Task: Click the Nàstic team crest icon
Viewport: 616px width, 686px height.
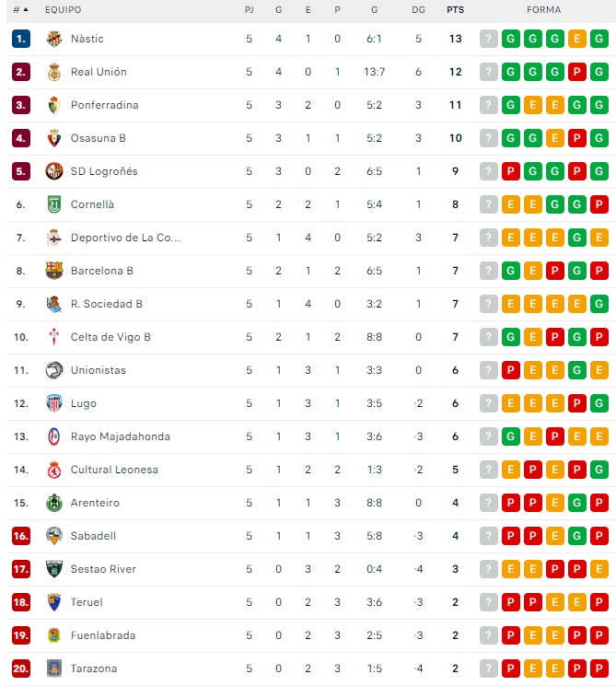Action: tap(54, 39)
